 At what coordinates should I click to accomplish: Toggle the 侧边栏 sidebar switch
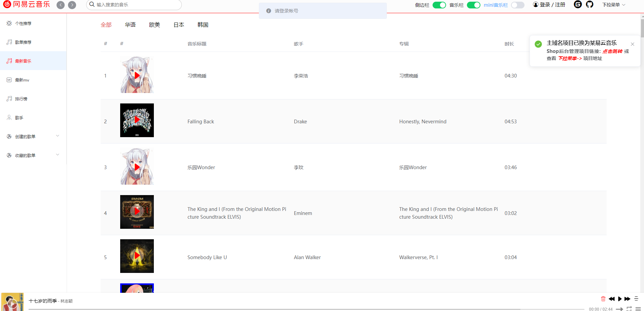pyautogui.click(x=439, y=5)
